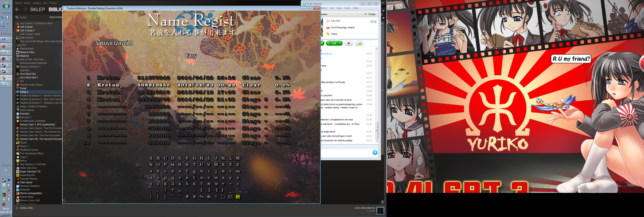
Task: Expand hidden tray icons arrow
Action: 9,175
